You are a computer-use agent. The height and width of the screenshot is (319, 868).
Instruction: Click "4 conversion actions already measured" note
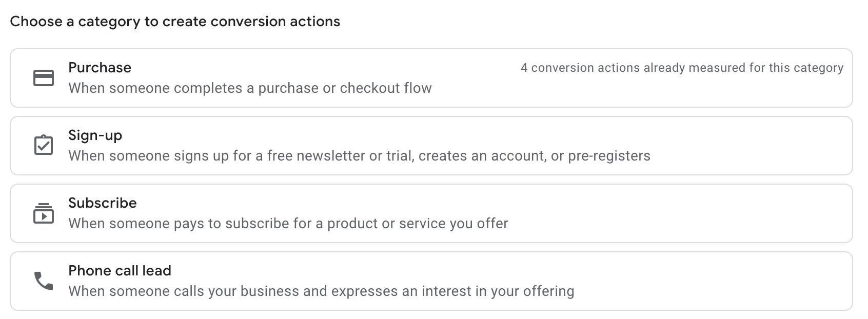tap(681, 68)
